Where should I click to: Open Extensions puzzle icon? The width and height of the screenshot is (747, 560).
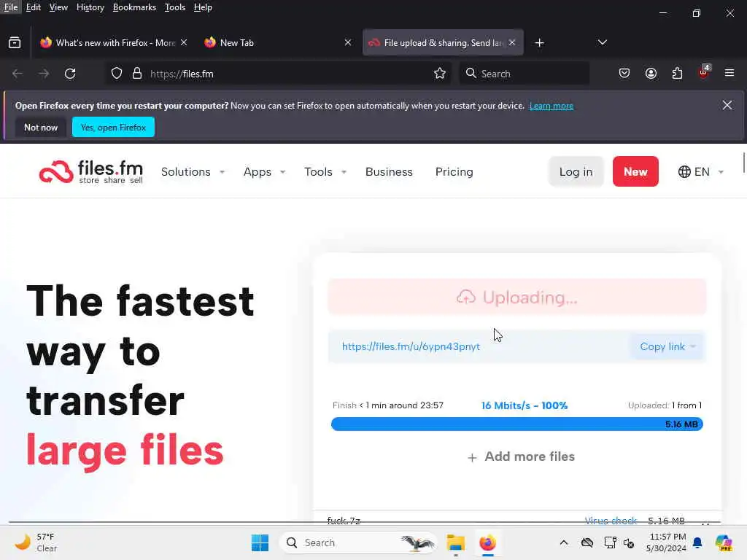click(677, 74)
